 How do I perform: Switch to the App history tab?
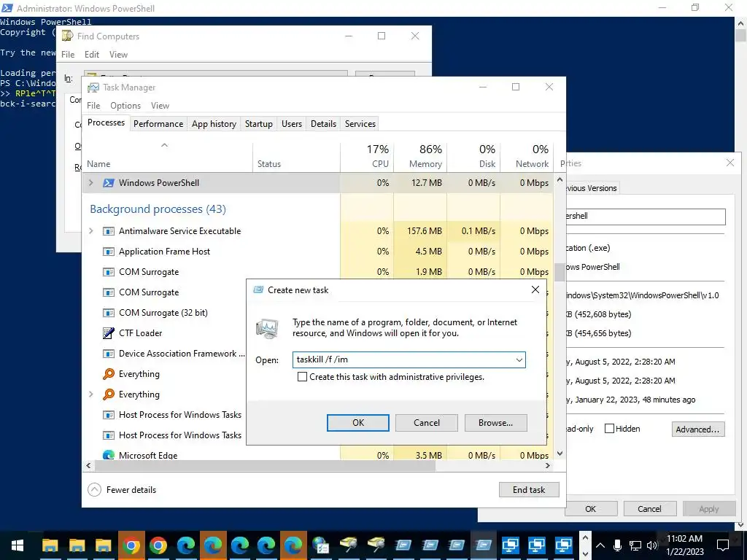(214, 124)
